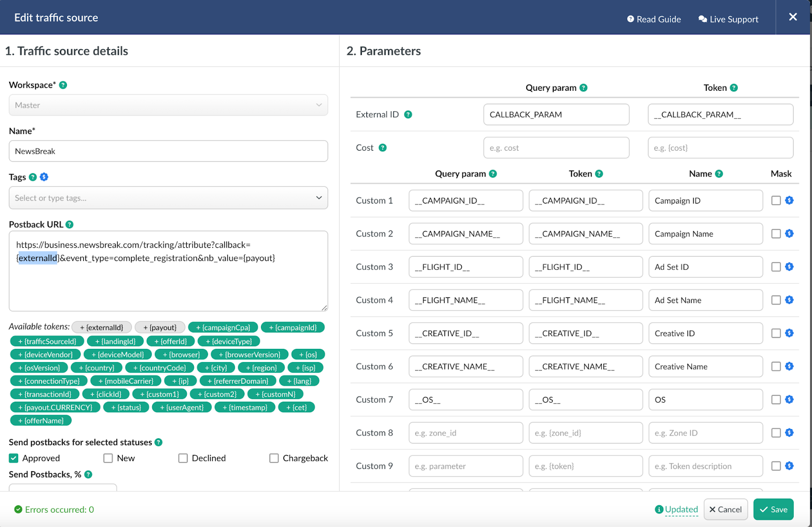
Task: Click the blue icon in Custom 1 row
Action: point(789,201)
